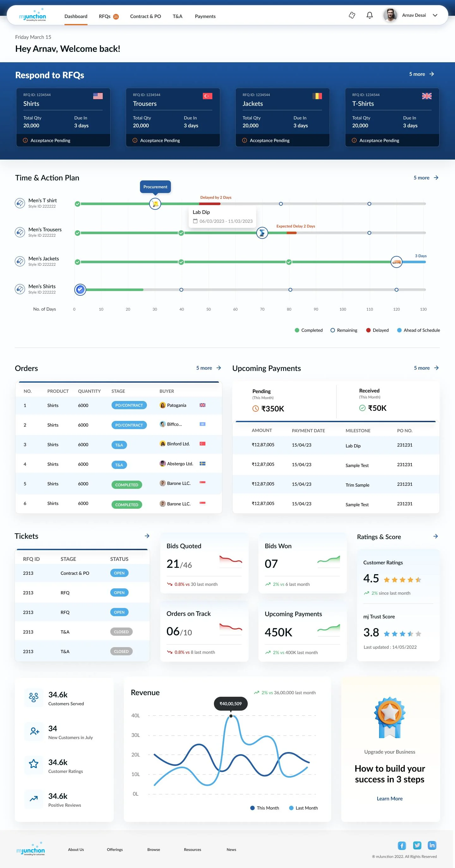The image size is (455, 868).
Task: Click the Binford Ltd. buyer name
Action: coord(178,444)
